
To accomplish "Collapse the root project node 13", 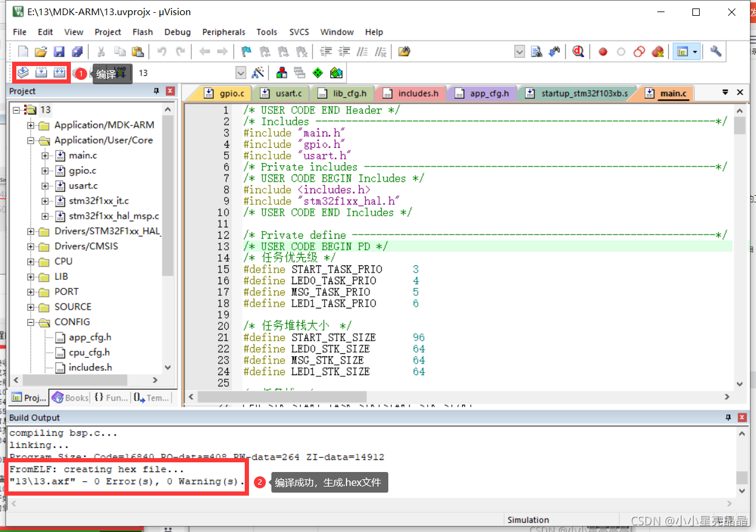I will pos(16,110).
